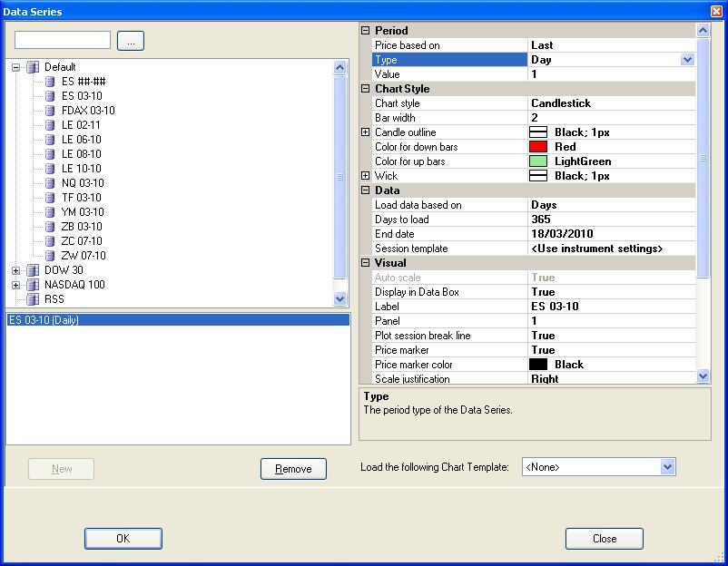Click Display in Data Box True value
728x566 pixels.
pyautogui.click(x=612, y=292)
